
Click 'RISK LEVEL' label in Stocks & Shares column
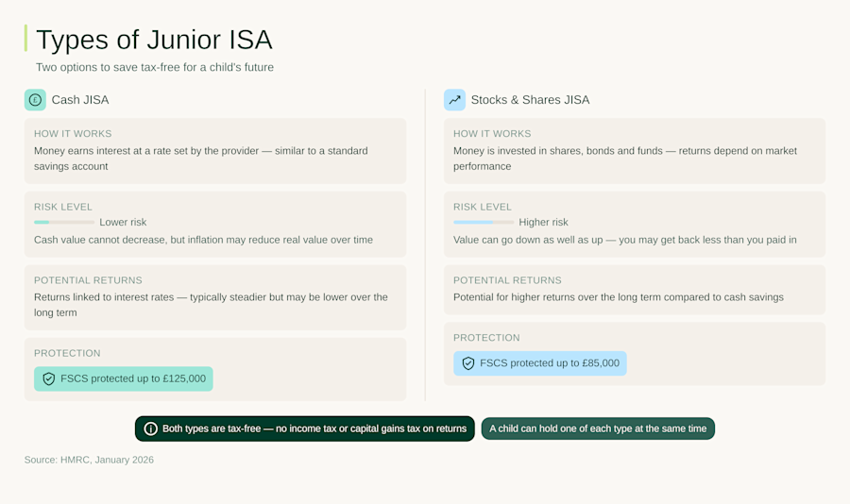pos(483,207)
